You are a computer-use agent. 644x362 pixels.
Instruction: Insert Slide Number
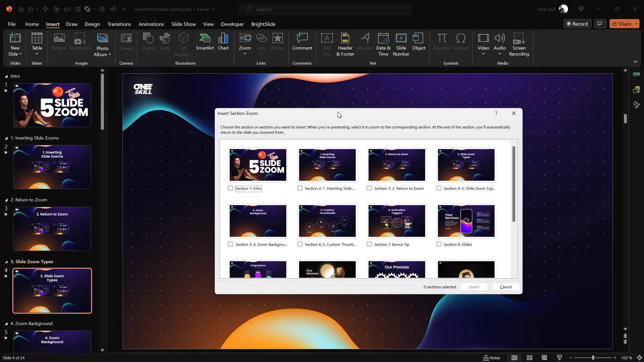point(401,44)
